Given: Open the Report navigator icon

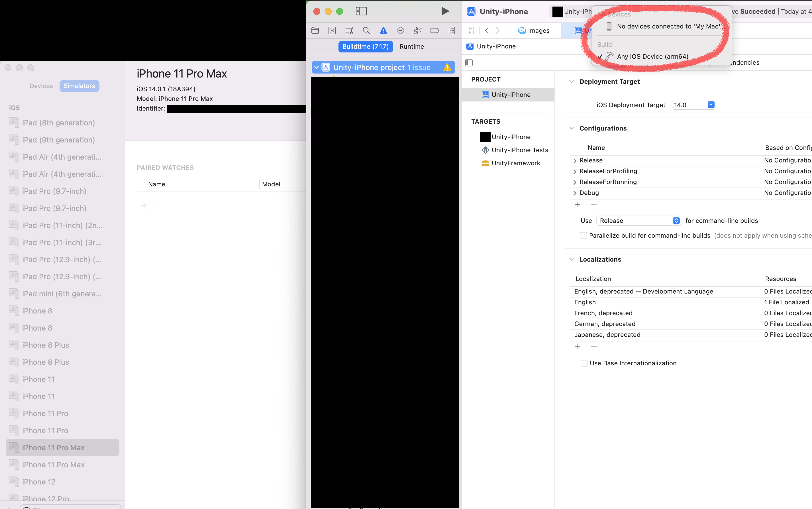Looking at the screenshot, I should [x=452, y=30].
